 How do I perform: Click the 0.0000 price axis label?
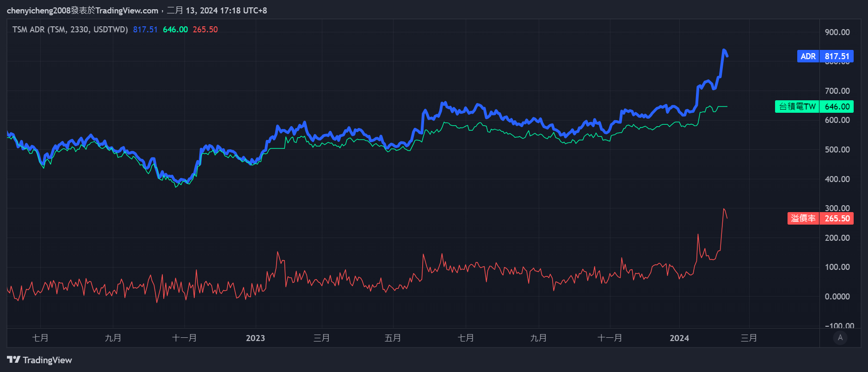tap(837, 297)
